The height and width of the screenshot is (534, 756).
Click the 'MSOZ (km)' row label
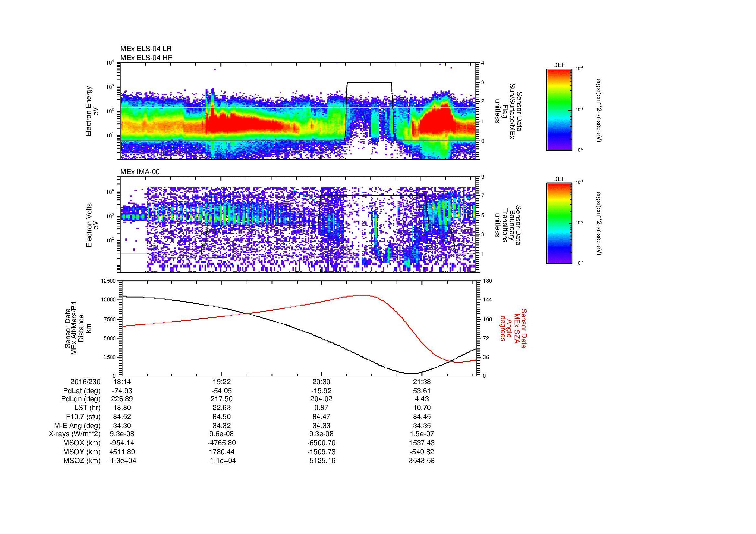tap(82, 461)
